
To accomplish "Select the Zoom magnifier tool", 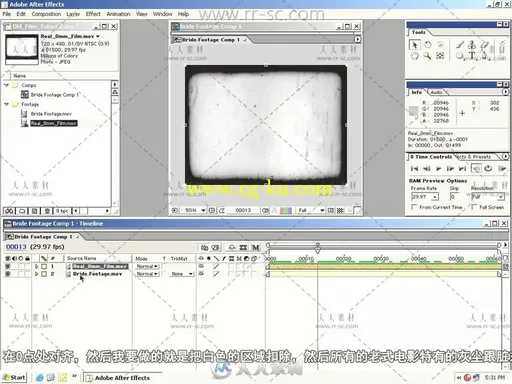I will coord(427,56).
